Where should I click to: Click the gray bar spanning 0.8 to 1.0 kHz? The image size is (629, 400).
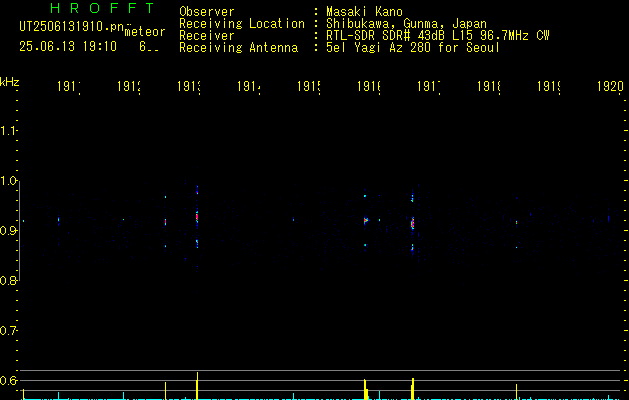coord(20,231)
